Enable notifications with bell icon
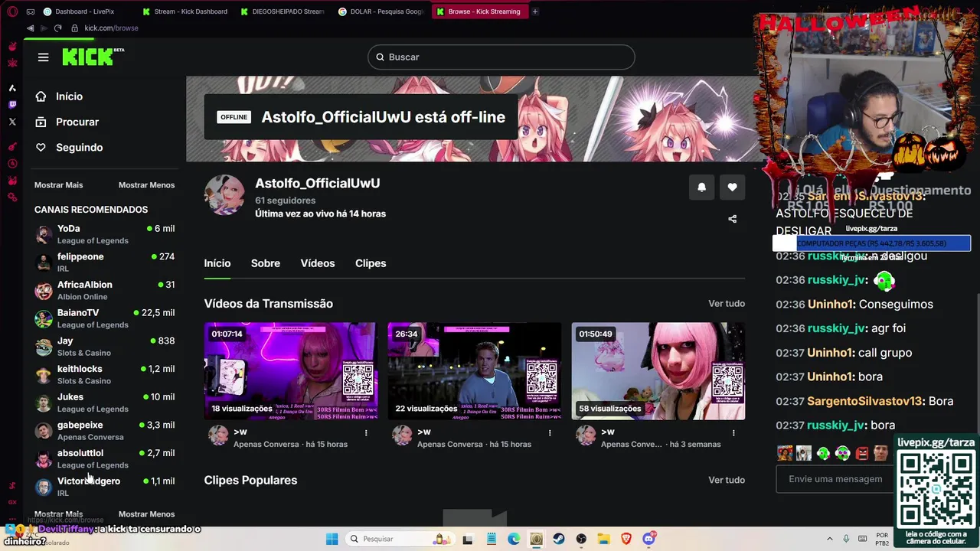The image size is (980, 551). point(701,187)
